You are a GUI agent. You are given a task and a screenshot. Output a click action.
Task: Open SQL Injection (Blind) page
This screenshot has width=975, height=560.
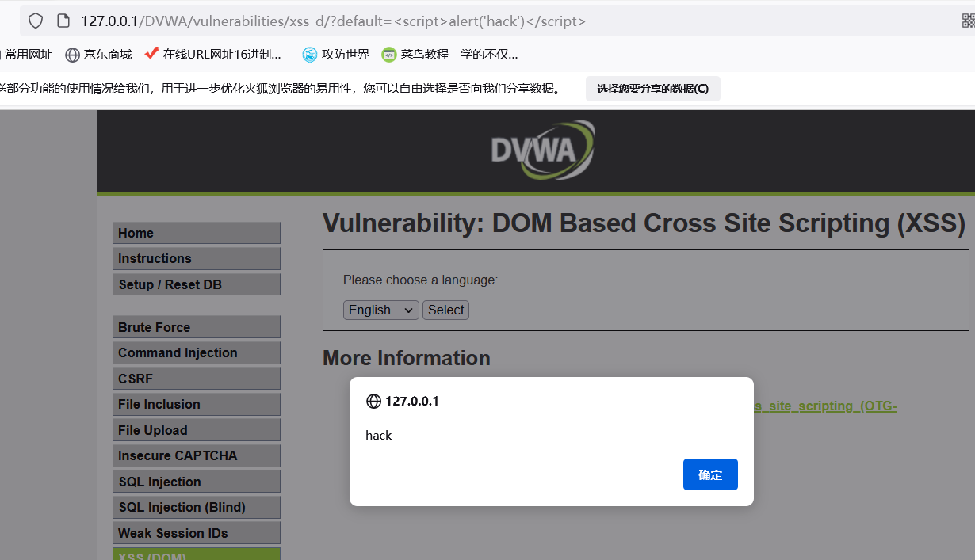click(197, 507)
